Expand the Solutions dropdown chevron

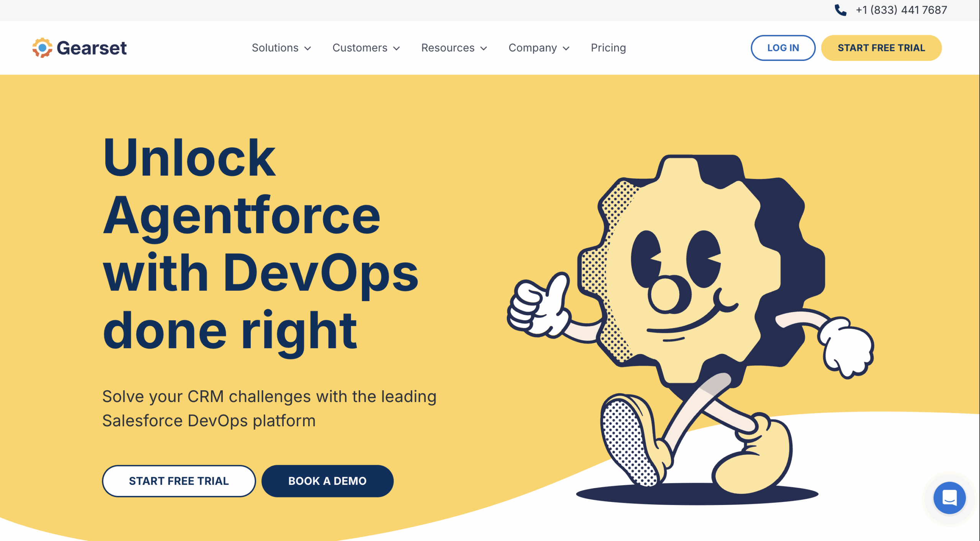(307, 48)
